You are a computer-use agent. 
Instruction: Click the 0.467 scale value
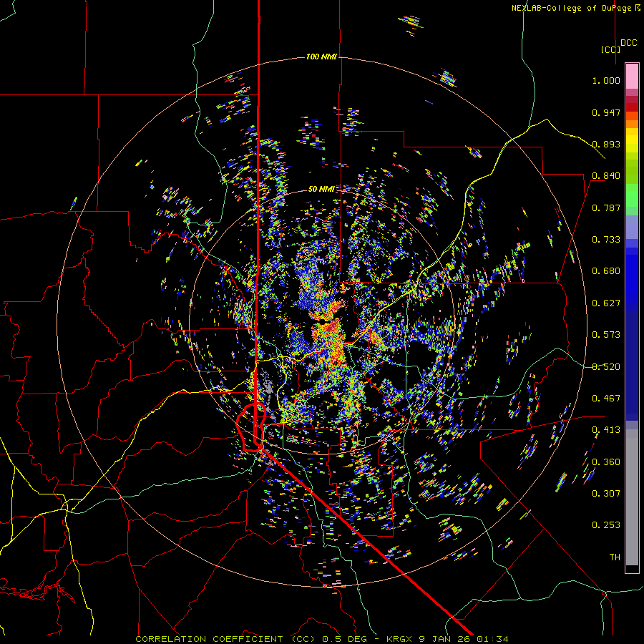pyautogui.click(x=606, y=399)
